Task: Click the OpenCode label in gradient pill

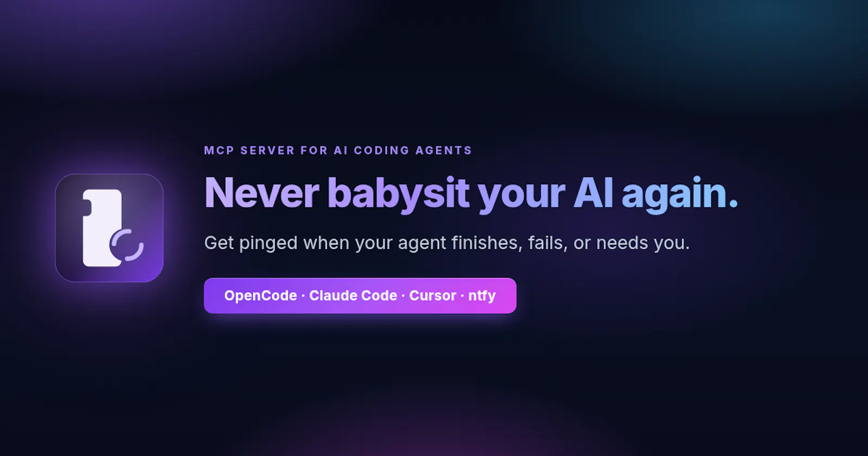Action: click(260, 296)
